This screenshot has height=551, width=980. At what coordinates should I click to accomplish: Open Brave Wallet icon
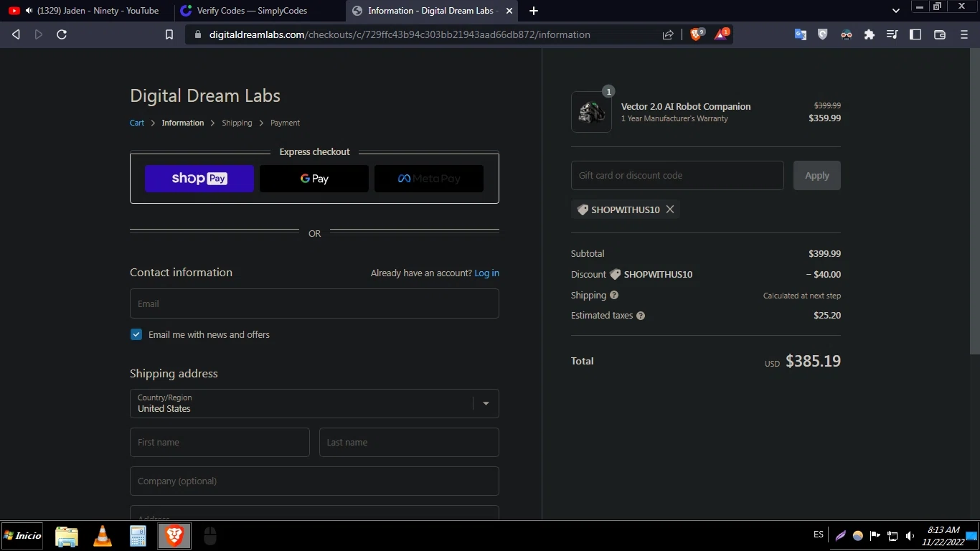tap(940, 34)
